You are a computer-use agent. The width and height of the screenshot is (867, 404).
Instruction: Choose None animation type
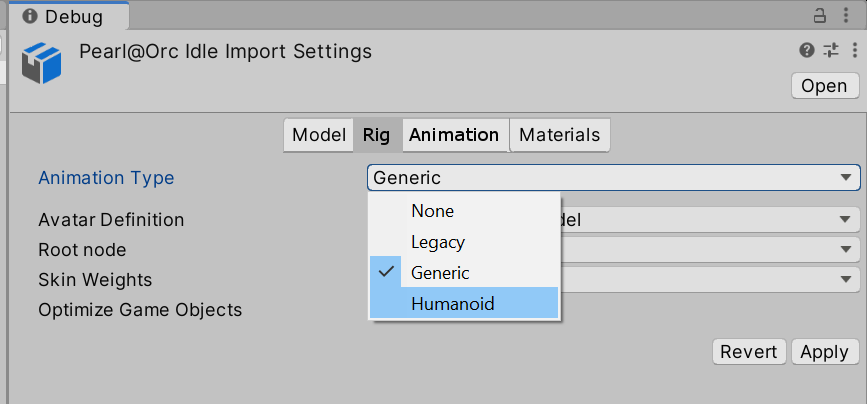464,211
